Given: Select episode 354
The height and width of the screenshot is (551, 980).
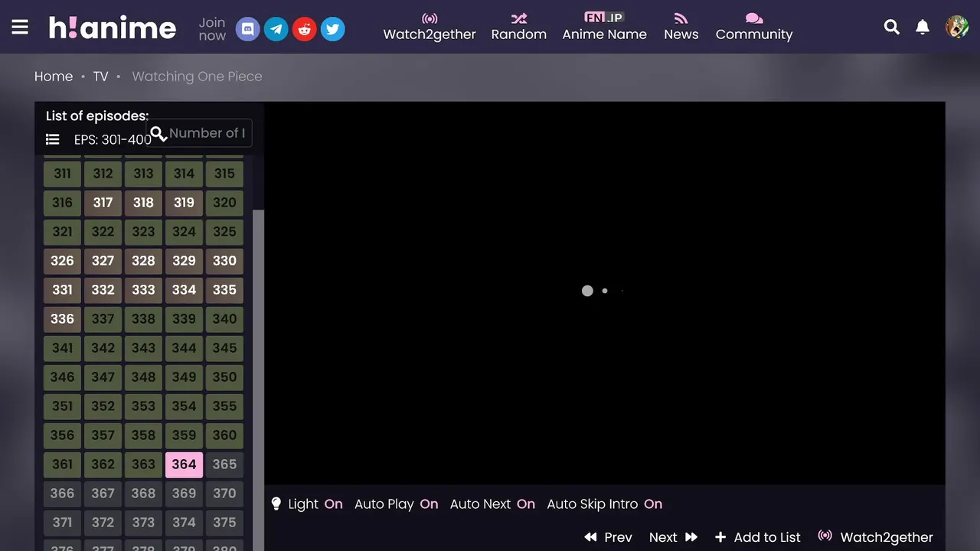Looking at the screenshot, I should tap(184, 406).
